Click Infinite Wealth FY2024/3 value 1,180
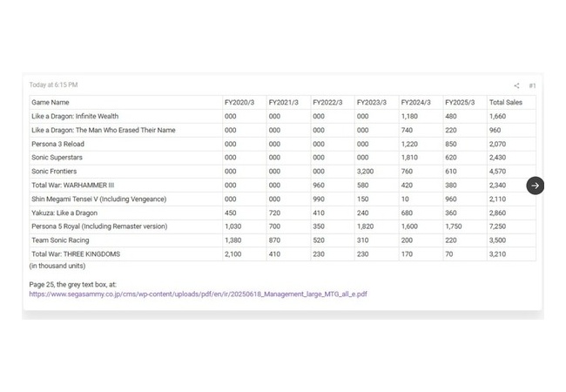This screenshot has height=392, width=566. point(409,116)
